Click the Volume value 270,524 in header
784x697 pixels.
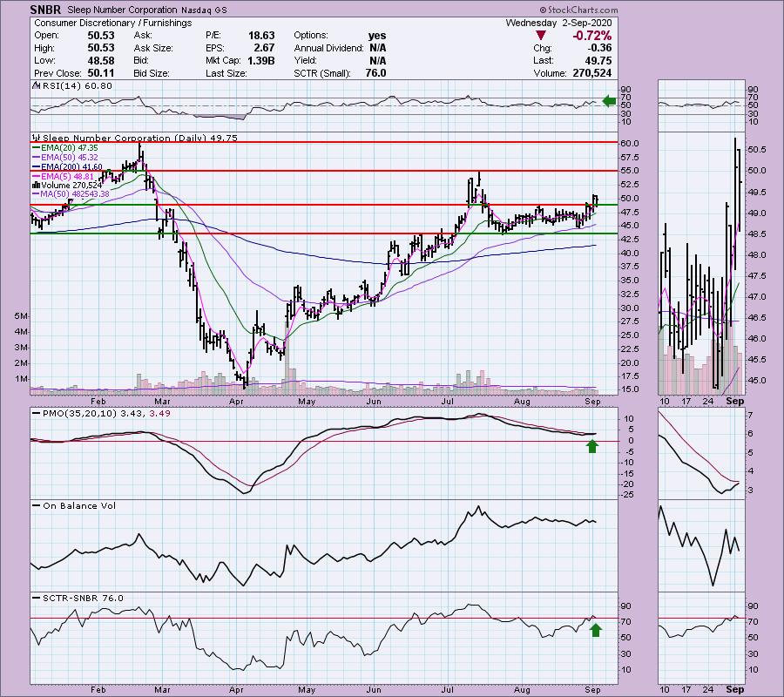[x=591, y=73]
